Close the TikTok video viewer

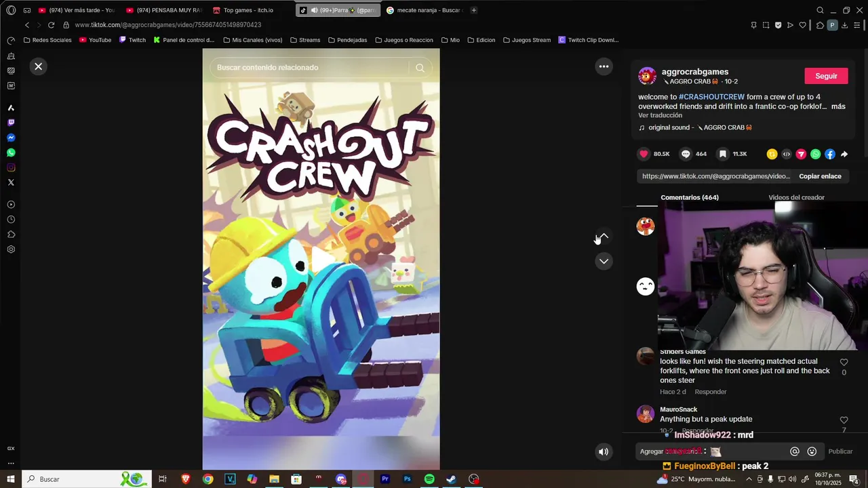click(x=39, y=66)
